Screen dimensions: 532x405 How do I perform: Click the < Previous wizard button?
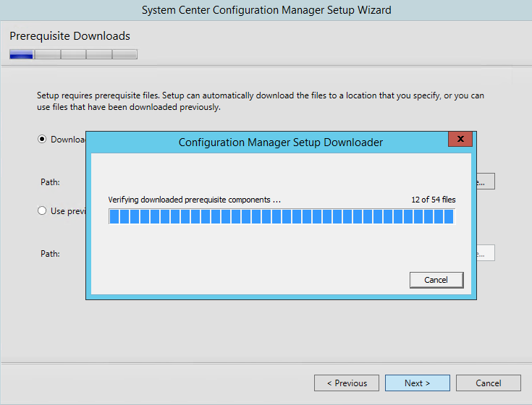(347, 383)
